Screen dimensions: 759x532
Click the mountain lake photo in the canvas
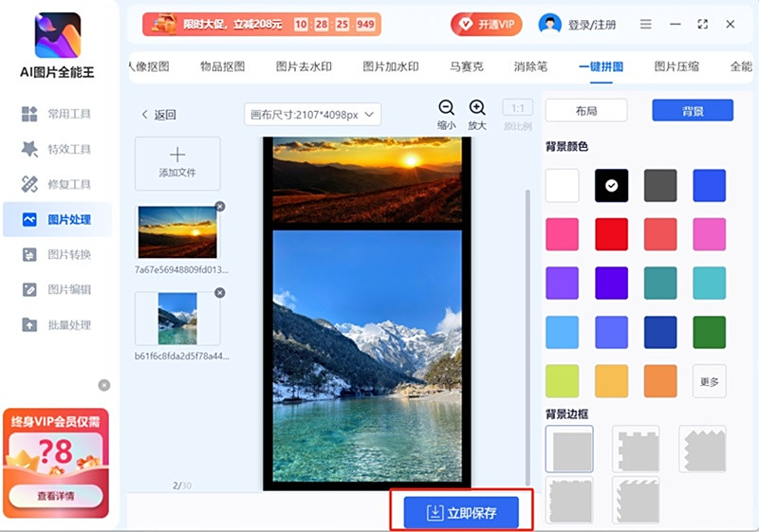(367, 356)
